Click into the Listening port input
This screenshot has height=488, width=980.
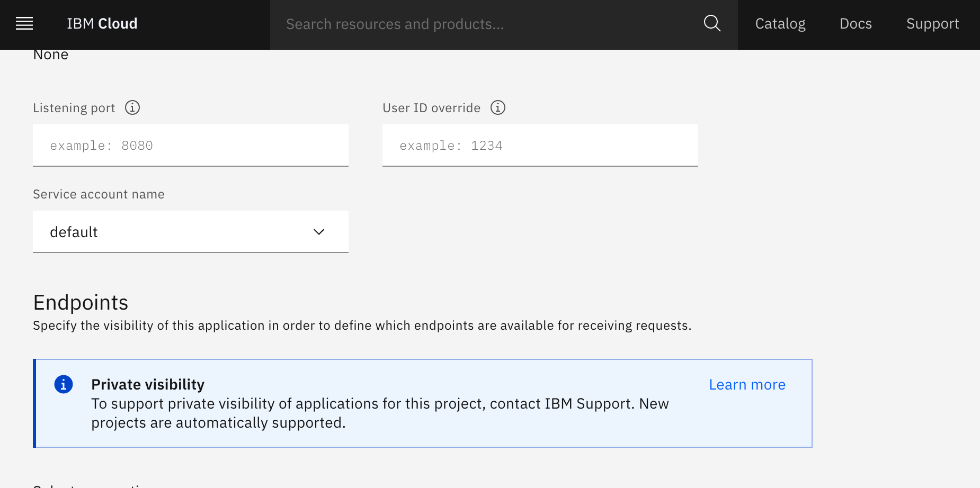[191, 146]
